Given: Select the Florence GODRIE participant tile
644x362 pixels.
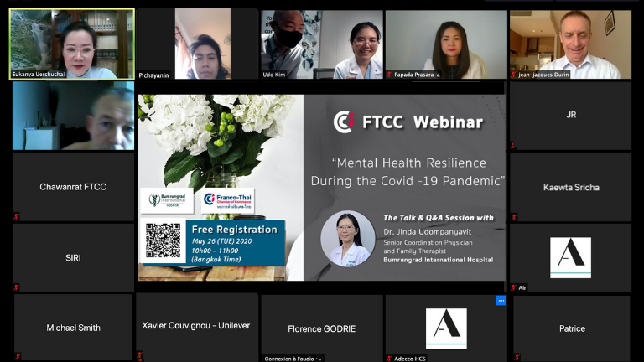Looking at the screenshot, I should (321, 327).
